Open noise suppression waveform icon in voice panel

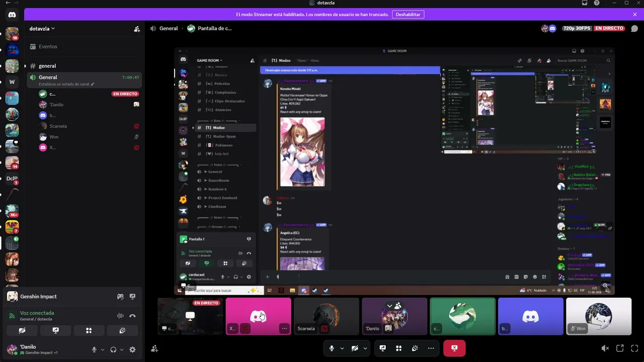tap(120, 316)
